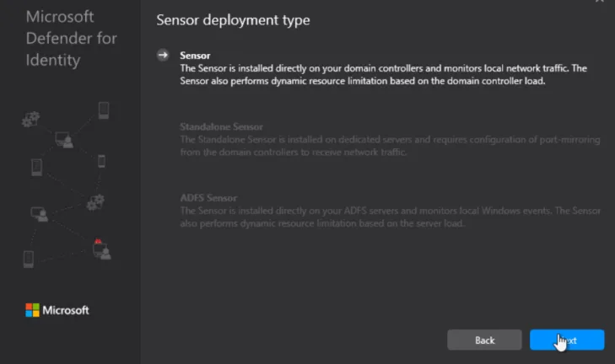Click the Microsoft four-square logo
615x364 pixels.
(x=33, y=310)
